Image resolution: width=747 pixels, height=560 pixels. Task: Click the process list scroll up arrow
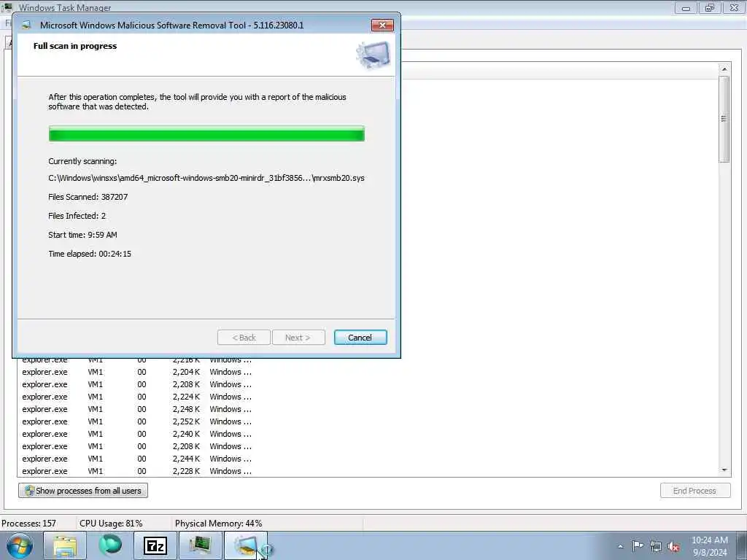(724, 69)
